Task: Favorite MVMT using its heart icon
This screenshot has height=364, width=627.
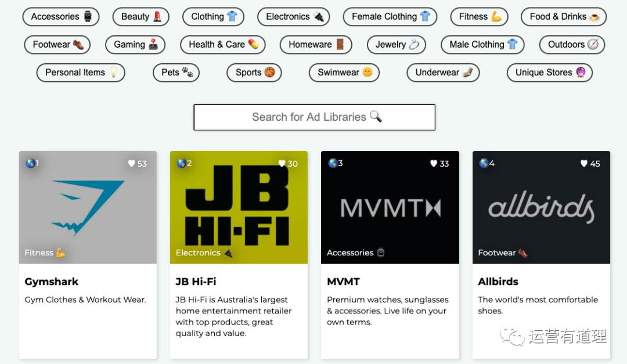Action: pos(434,164)
